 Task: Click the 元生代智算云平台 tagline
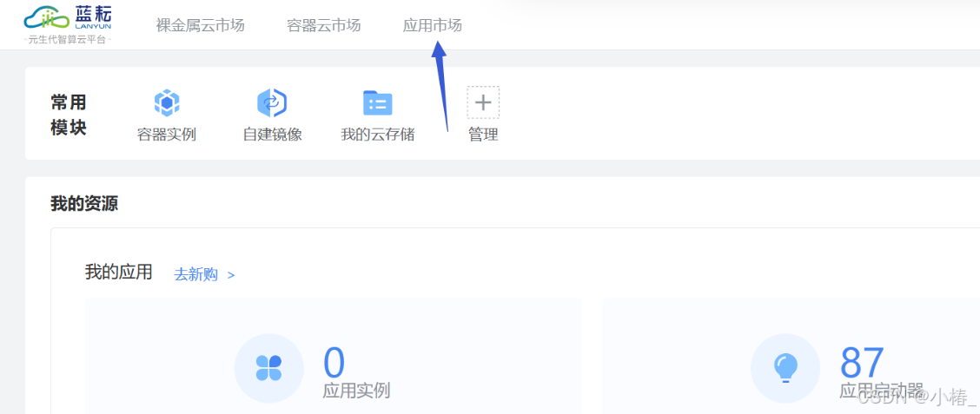pos(68,39)
